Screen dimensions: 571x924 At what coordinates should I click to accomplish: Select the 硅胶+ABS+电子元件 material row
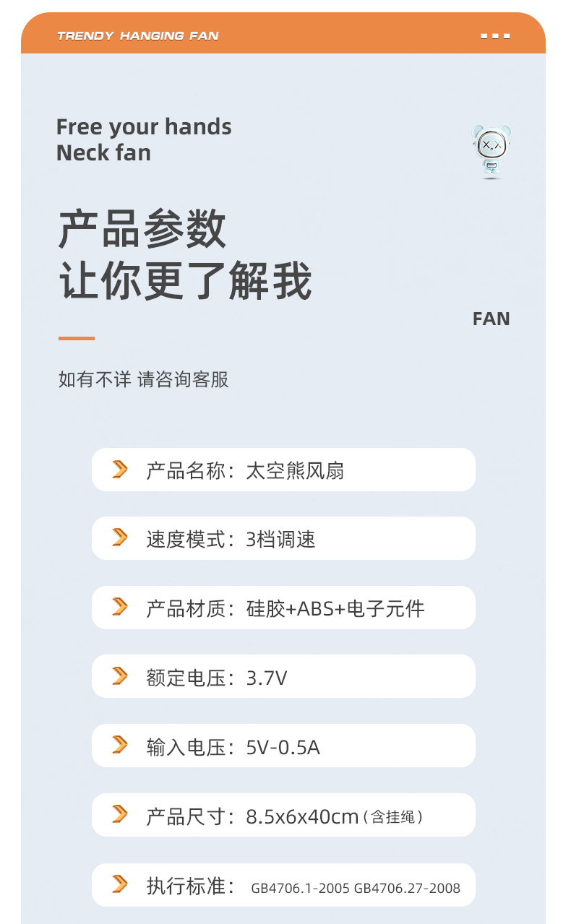click(x=283, y=608)
